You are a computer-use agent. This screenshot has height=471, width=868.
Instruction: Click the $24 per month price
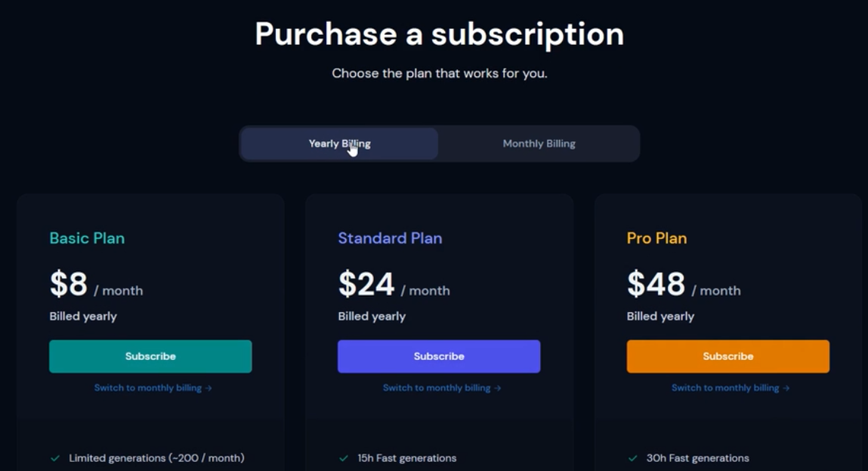coord(394,285)
